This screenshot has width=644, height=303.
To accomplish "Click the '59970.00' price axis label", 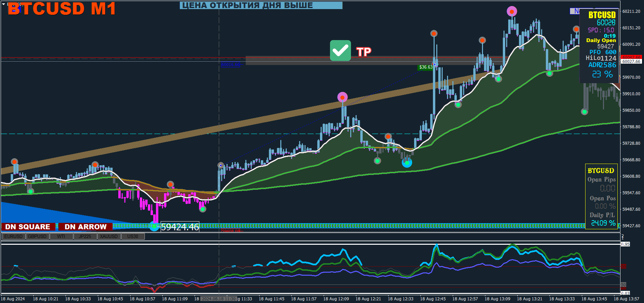I will [631, 77].
